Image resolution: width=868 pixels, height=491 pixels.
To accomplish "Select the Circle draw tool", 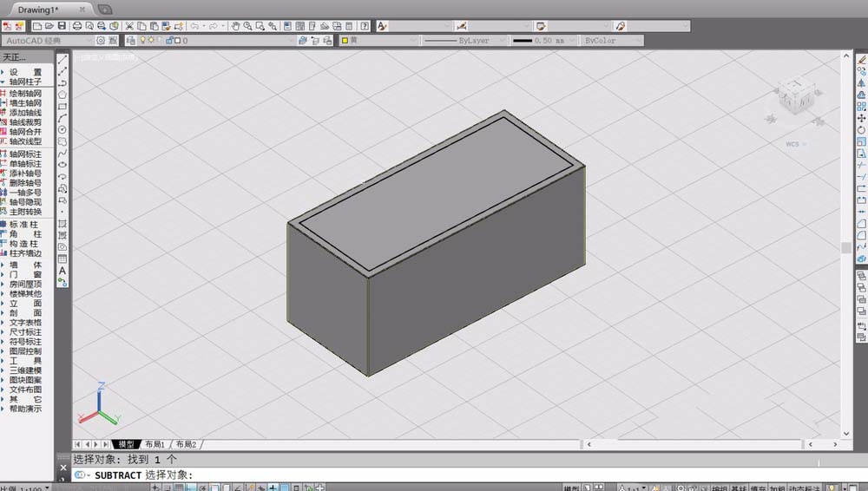I will pos(62,129).
